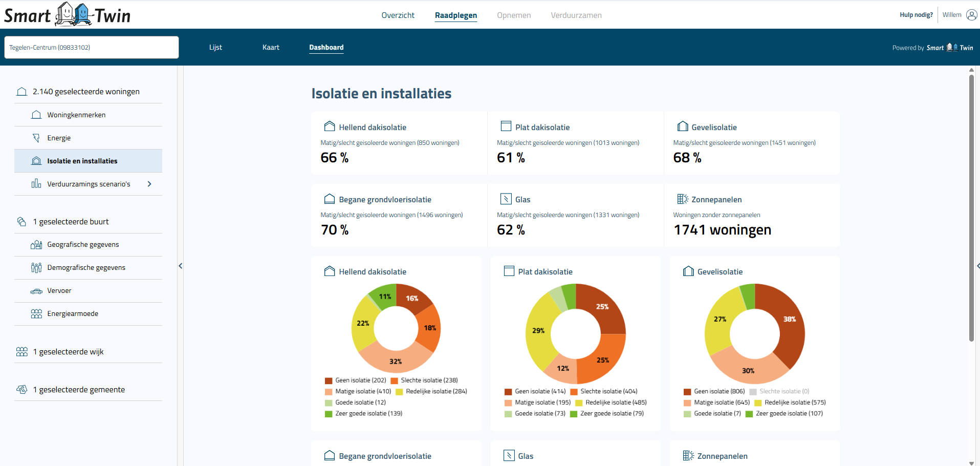
Task: Collapse the left sidebar panel arrow
Action: (180, 266)
